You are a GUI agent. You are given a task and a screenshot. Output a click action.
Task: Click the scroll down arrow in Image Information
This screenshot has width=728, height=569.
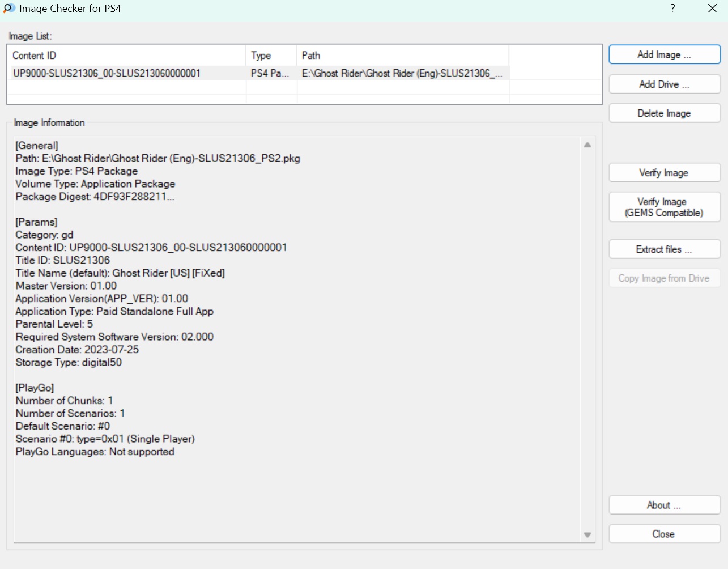587,535
